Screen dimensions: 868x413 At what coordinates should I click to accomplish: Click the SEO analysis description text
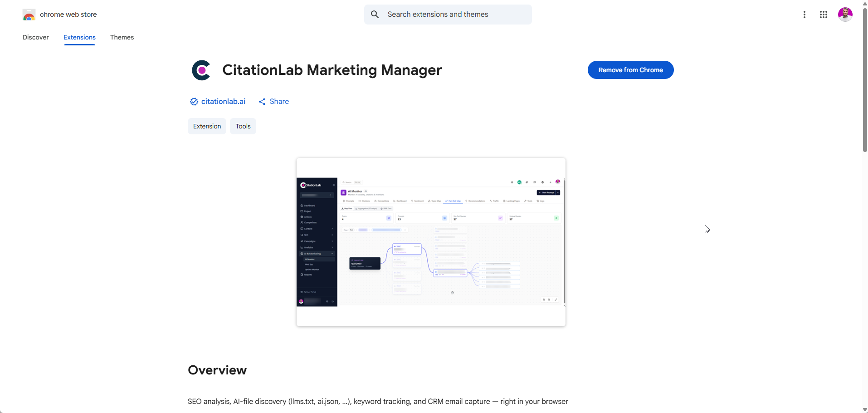[378, 402]
